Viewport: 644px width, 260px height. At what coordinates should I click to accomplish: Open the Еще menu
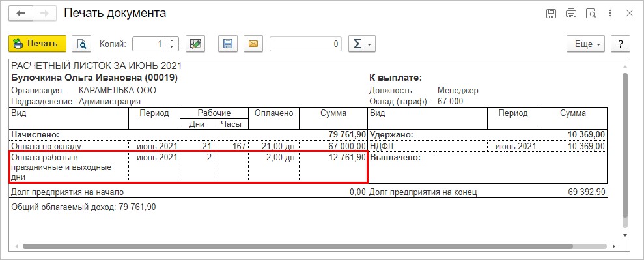(586, 44)
